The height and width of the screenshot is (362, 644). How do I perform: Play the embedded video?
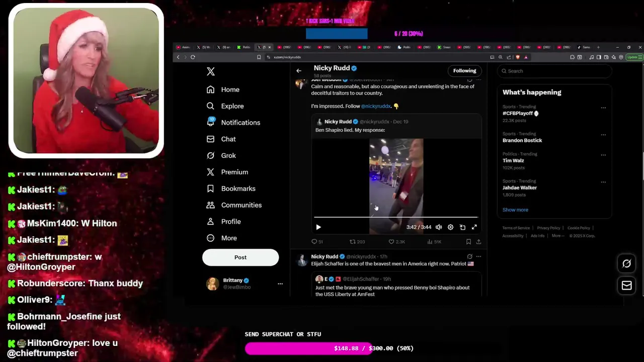tap(318, 227)
